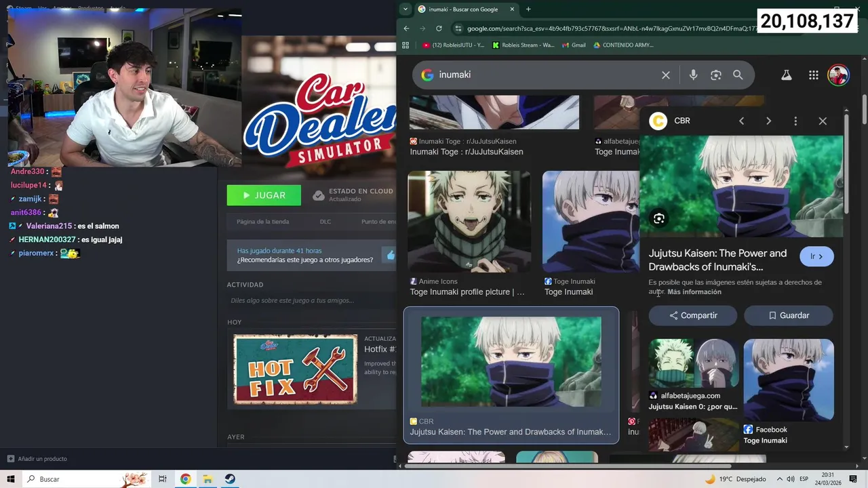Open the volume control in system tray
This screenshot has height=488, width=868.
click(790, 479)
